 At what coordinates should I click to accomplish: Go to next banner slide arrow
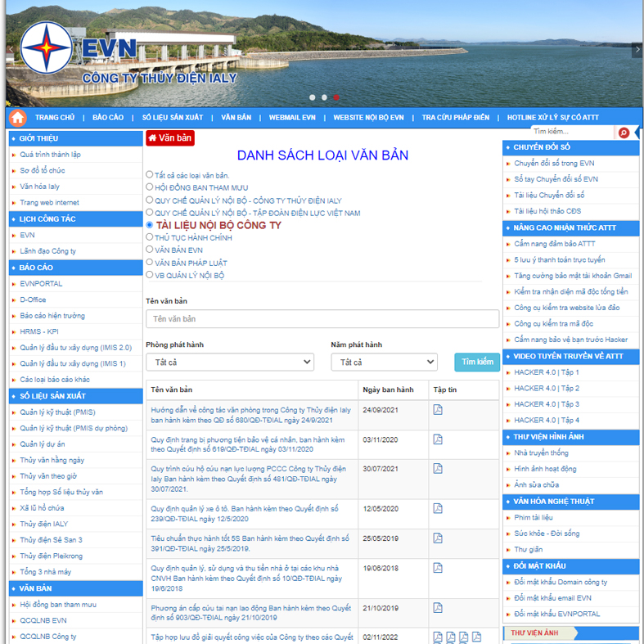coord(637,49)
